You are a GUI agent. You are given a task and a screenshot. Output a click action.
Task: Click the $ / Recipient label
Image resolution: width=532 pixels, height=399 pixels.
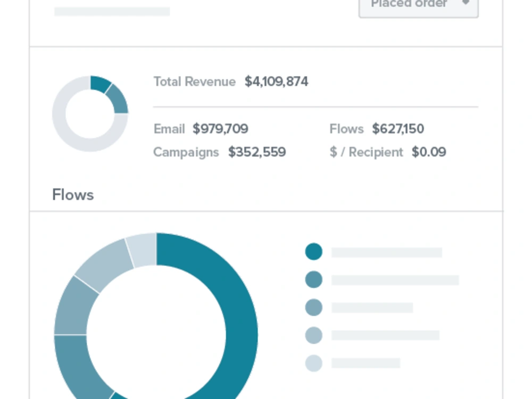(x=366, y=152)
